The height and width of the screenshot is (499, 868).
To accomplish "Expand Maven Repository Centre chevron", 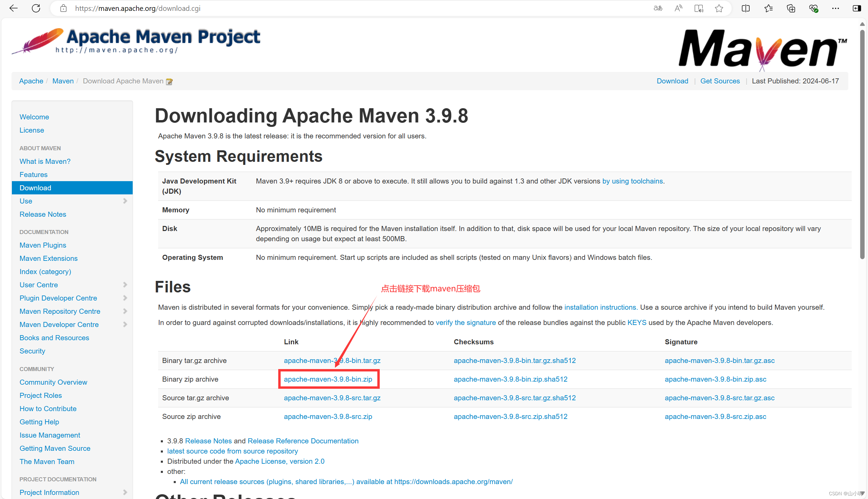I will coord(125,311).
